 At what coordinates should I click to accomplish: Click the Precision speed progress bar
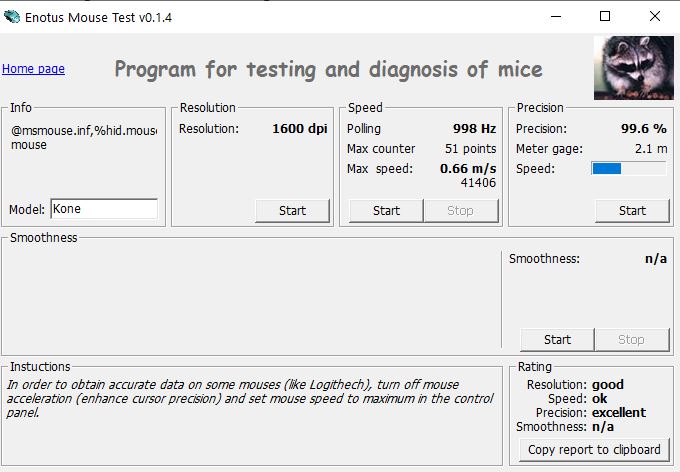(x=628, y=168)
